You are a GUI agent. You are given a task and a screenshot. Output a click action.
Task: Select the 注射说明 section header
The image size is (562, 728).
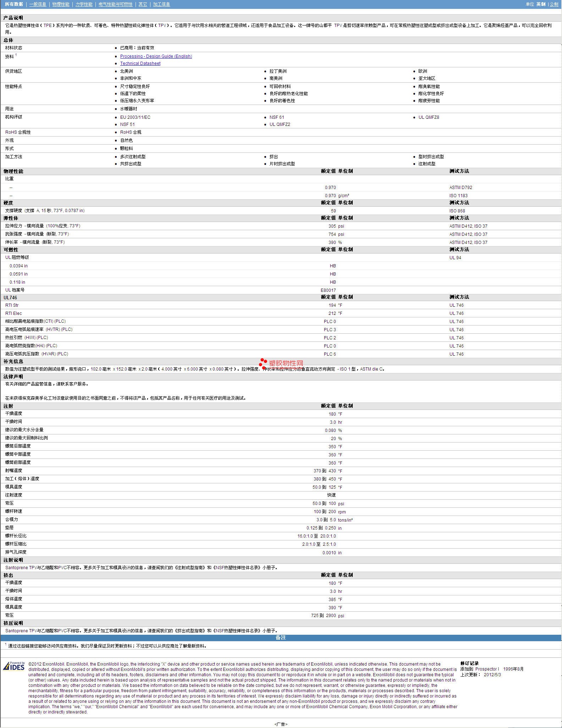[13, 560]
